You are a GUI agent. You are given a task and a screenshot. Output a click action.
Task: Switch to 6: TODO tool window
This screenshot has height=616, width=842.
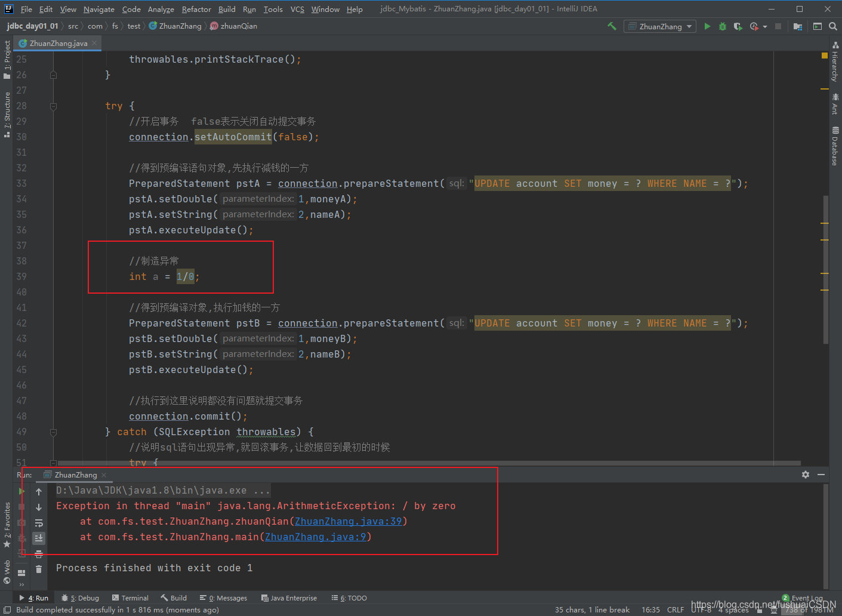[x=349, y=598]
